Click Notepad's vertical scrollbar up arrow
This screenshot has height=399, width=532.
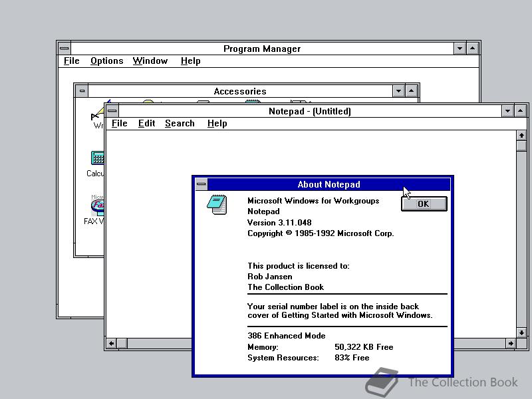coord(521,136)
